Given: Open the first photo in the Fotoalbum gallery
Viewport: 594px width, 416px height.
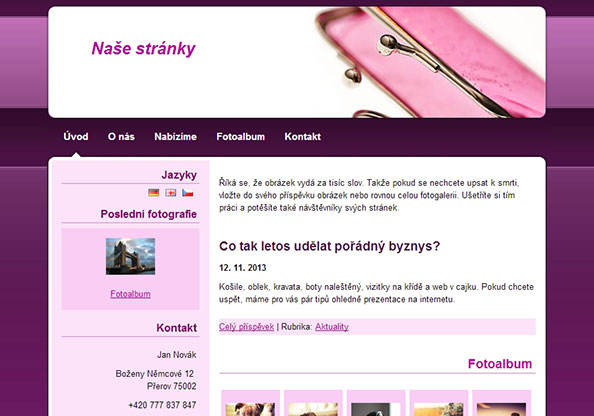Looking at the screenshot, I should (x=250, y=409).
